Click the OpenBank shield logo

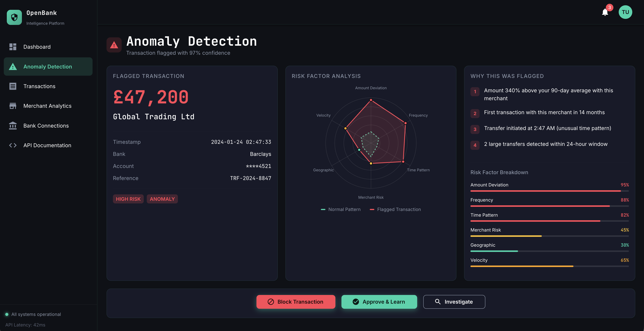[14, 17]
